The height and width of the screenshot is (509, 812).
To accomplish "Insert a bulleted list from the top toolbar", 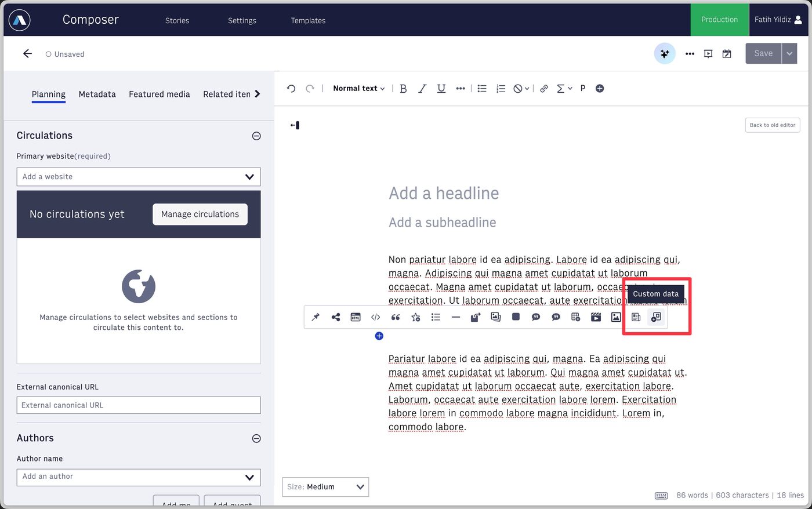I will click(x=482, y=89).
